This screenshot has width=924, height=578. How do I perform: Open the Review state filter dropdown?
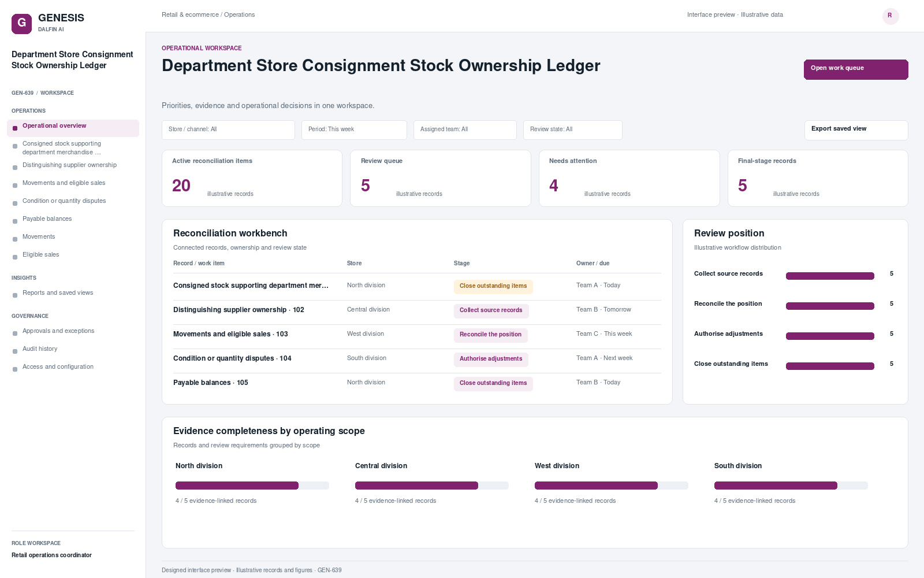tap(572, 130)
